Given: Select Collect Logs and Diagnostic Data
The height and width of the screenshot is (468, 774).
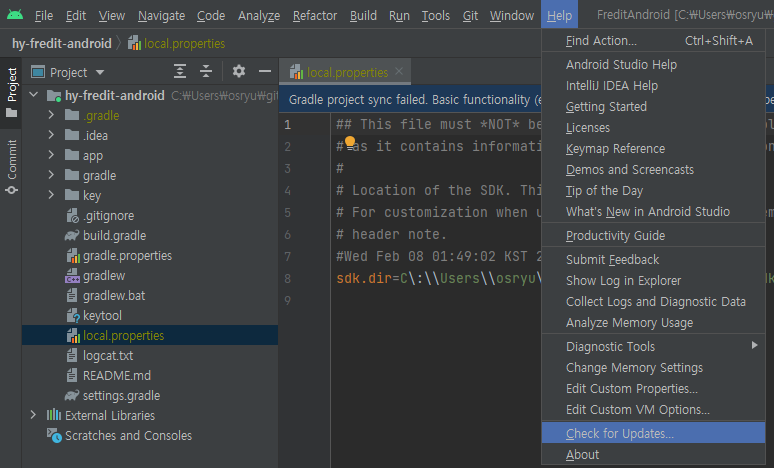Looking at the screenshot, I should [653, 301].
